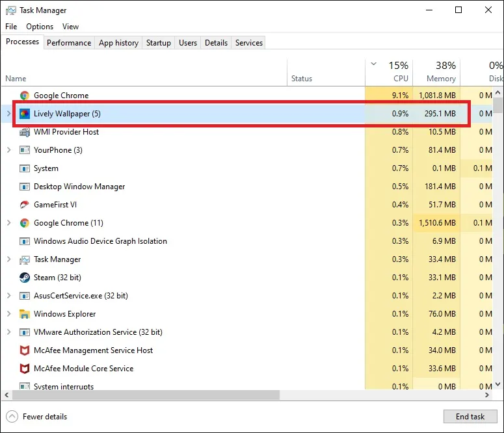The height and width of the screenshot is (433, 504).
Task: Click the Steam (32 bit) icon
Action: click(25, 278)
